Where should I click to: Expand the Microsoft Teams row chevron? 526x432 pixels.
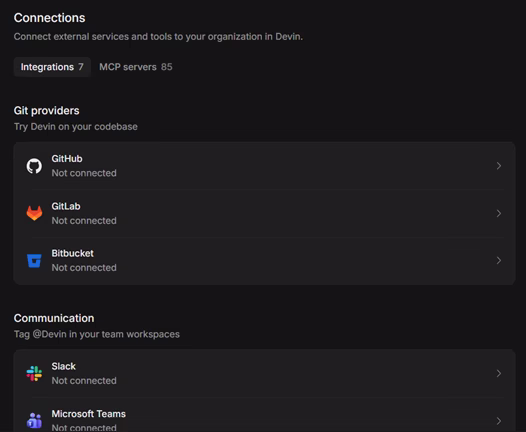499,421
